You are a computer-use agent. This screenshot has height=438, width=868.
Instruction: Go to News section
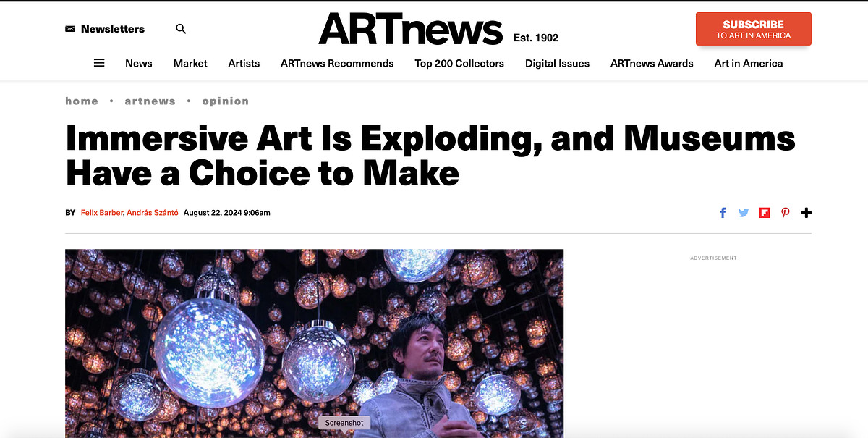[x=138, y=63]
